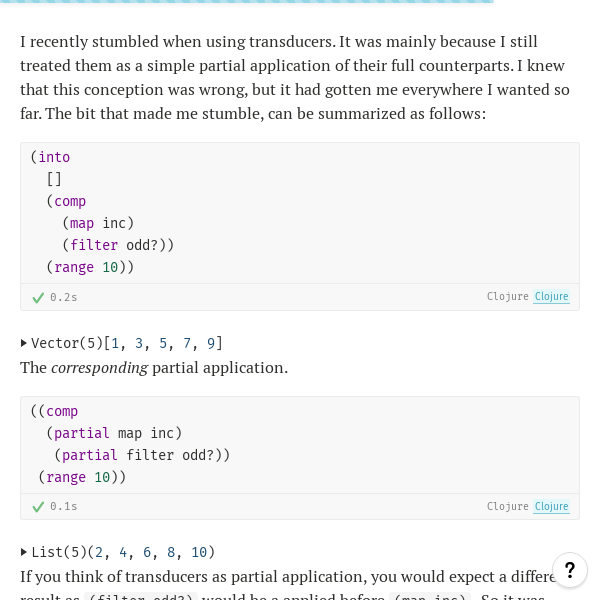Screen dimensions: 600x600
Task: Click the gray Clojure label in second cell
Action: click(x=507, y=507)
